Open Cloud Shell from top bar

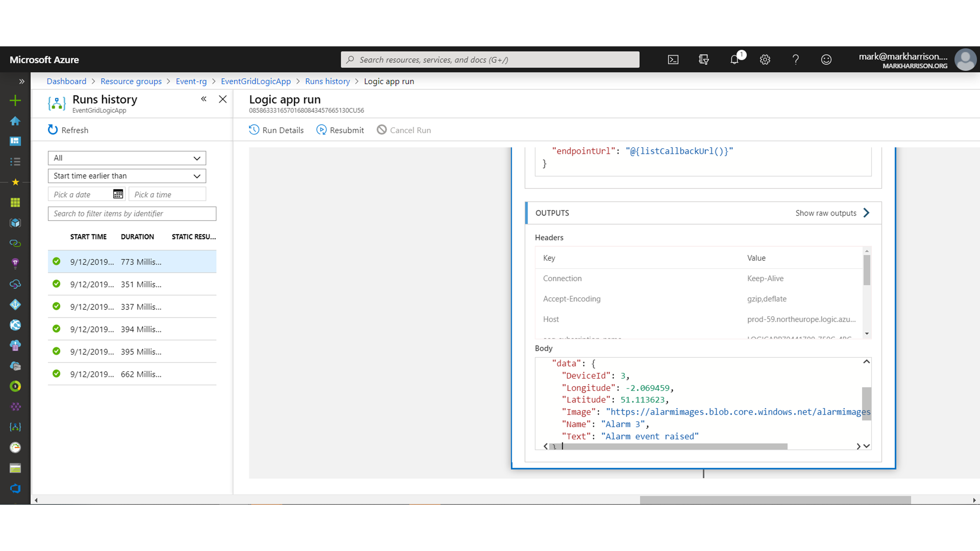pyautogui.click(x=673, y=60)
